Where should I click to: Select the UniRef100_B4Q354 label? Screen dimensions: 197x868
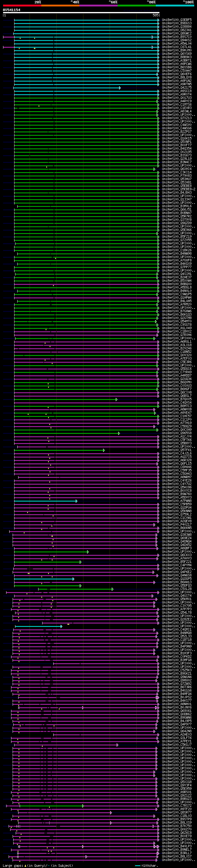[177, 149]
